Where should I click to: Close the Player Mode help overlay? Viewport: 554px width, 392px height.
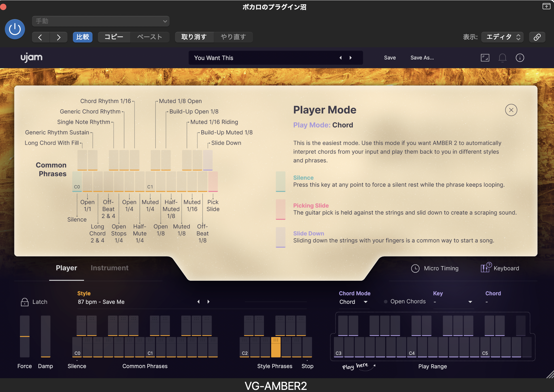pyautogui.click(x=511, y=110)
